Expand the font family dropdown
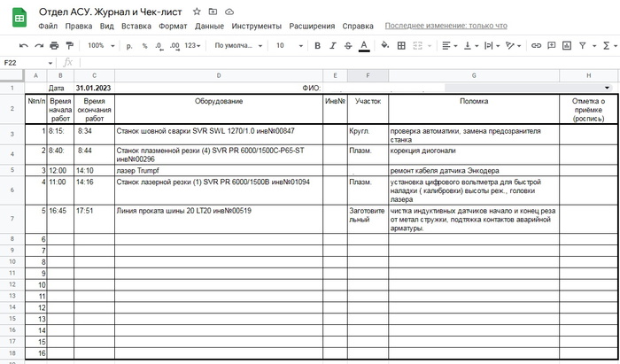620x364 pixels. click(237, 45)
